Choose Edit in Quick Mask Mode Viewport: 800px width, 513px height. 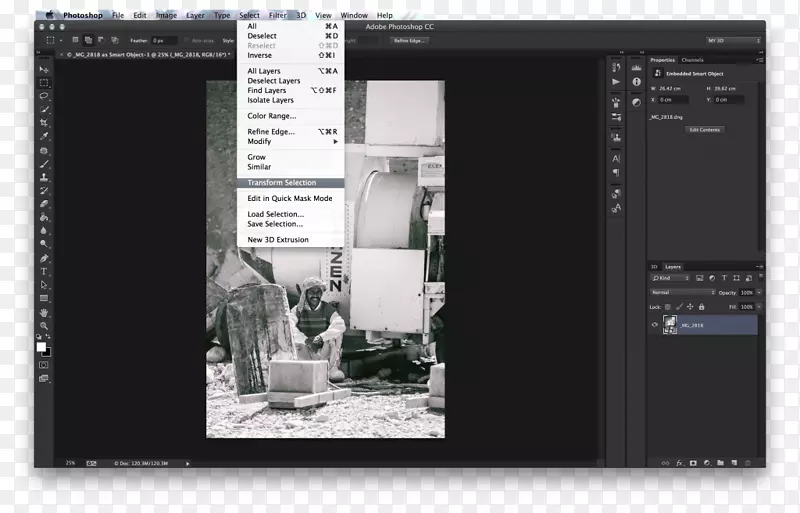[290, 199]
